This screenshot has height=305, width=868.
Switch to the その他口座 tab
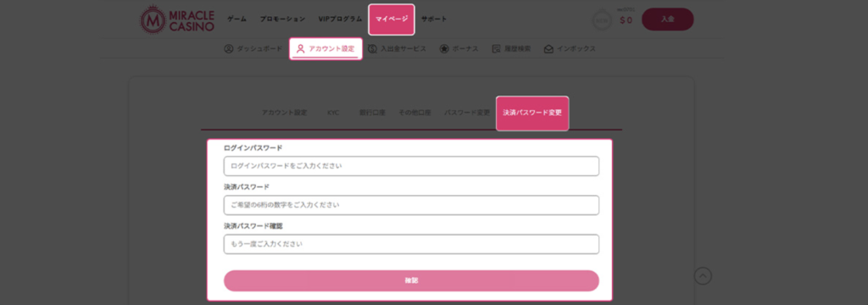pyautogui.click(x=415, y=113)
